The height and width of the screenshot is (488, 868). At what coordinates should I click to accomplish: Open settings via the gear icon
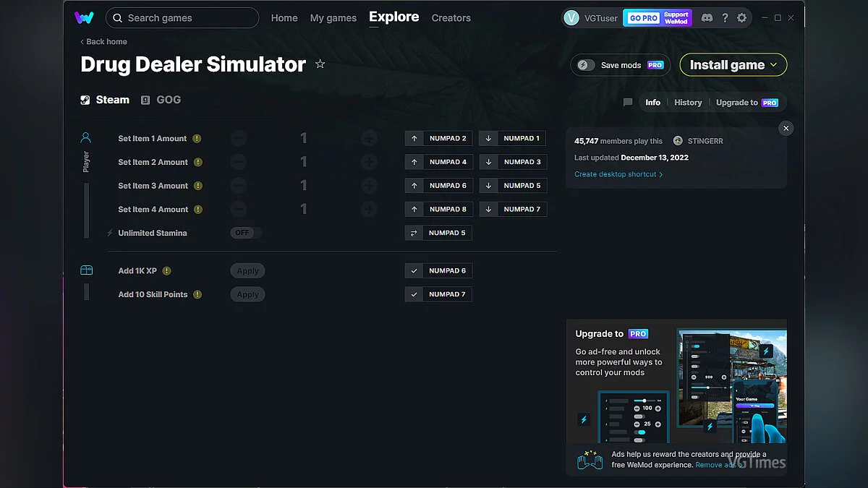click(741, 18)
